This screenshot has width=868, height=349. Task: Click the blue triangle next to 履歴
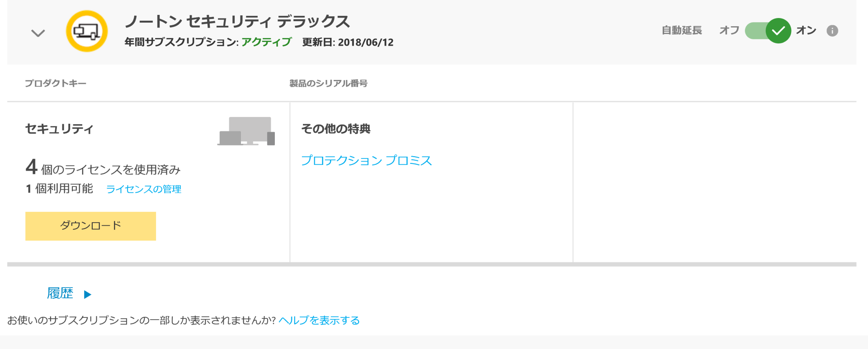pos(88,294)
